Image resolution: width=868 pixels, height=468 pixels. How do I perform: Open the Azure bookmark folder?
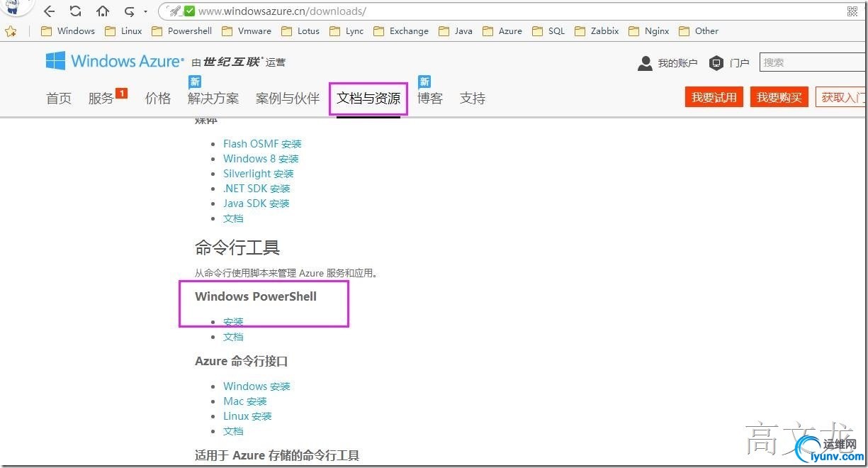(x=502, y=31)
